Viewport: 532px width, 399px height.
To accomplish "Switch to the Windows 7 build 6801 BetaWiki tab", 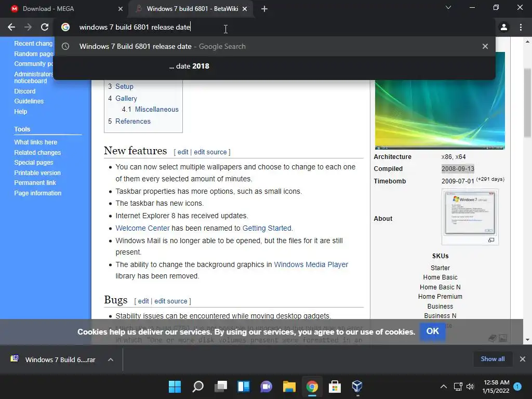I will coord(190,9).
